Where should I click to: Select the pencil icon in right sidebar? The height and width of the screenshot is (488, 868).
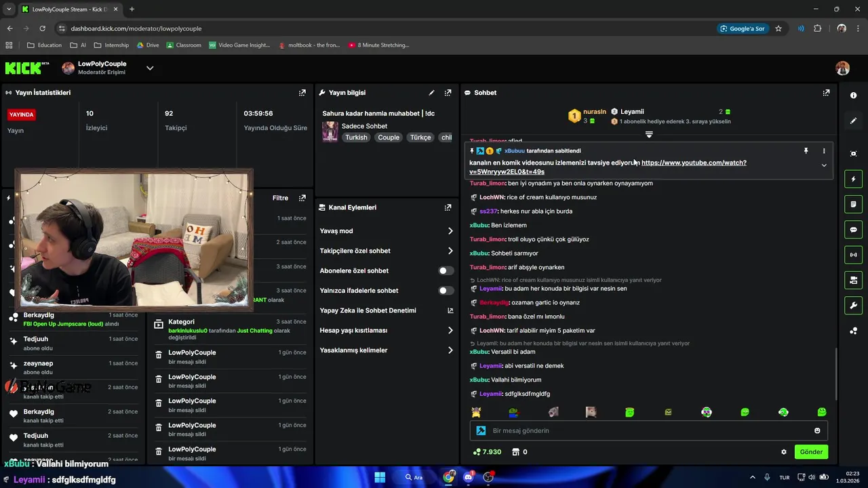pyautogui.click(x=853, y=121)
